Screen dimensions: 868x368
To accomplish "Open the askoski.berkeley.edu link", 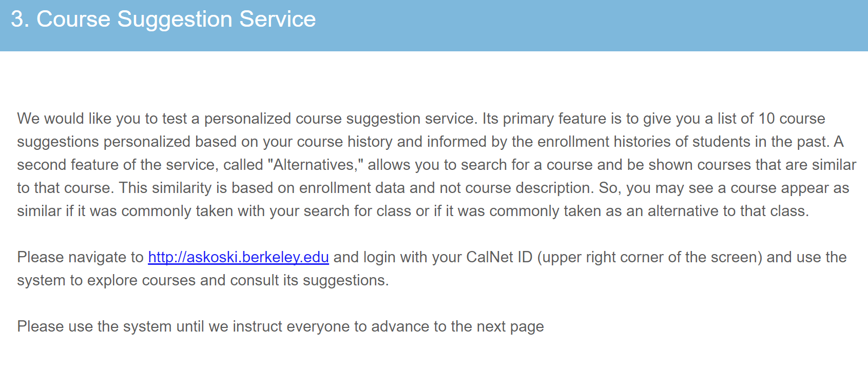I will click(238, 257).
